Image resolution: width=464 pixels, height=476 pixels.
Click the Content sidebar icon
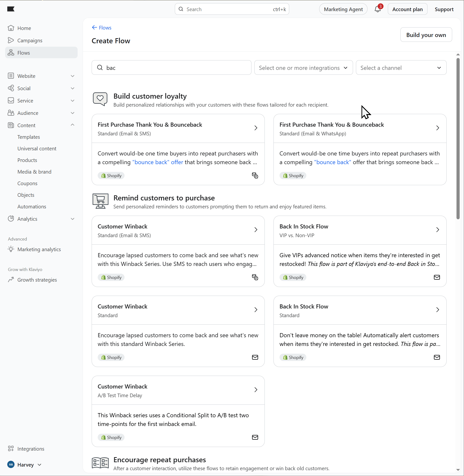click(x=11, y=125)
